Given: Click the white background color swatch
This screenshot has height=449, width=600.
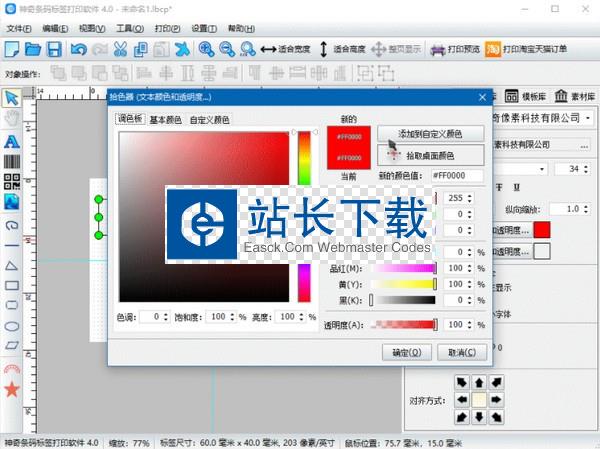Looking at the screenshot, I should click(542, 251).
